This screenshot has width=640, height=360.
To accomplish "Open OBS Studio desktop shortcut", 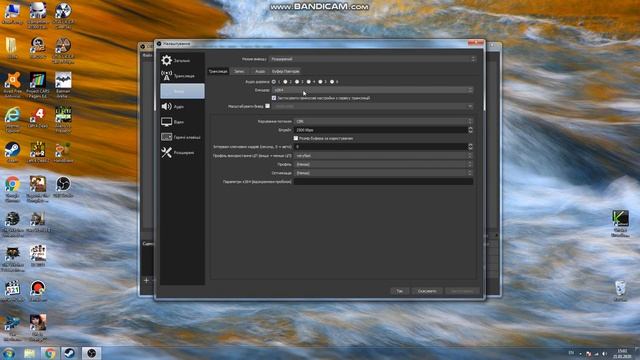I will (63, 188).
